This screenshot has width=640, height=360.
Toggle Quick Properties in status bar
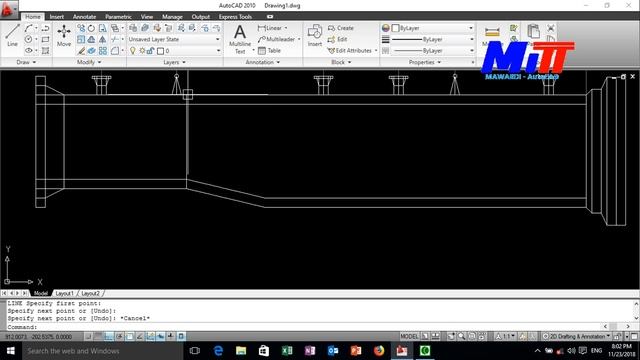coord(181,336)
